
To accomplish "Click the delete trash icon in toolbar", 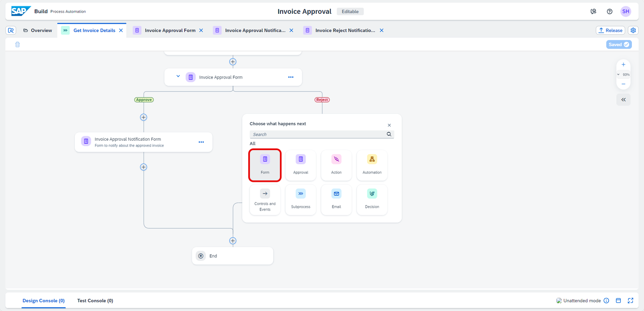I will click(17, 44).
